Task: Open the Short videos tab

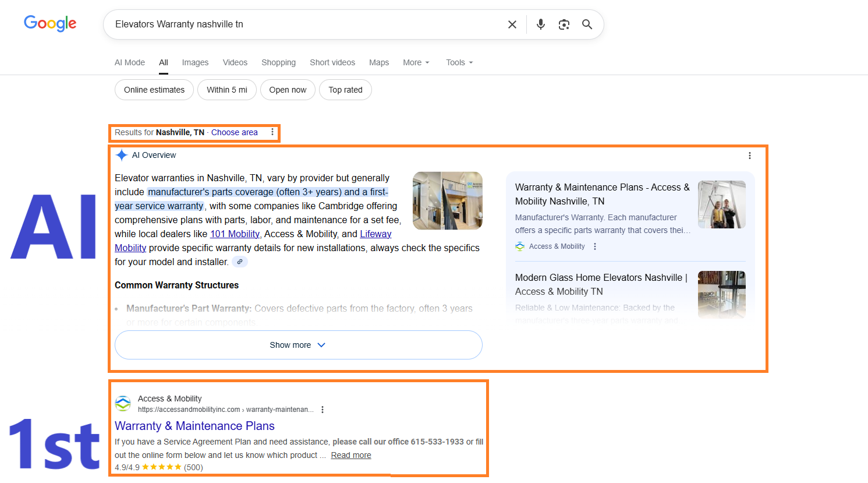Action: pyautogui.click(x=332, y=62)
